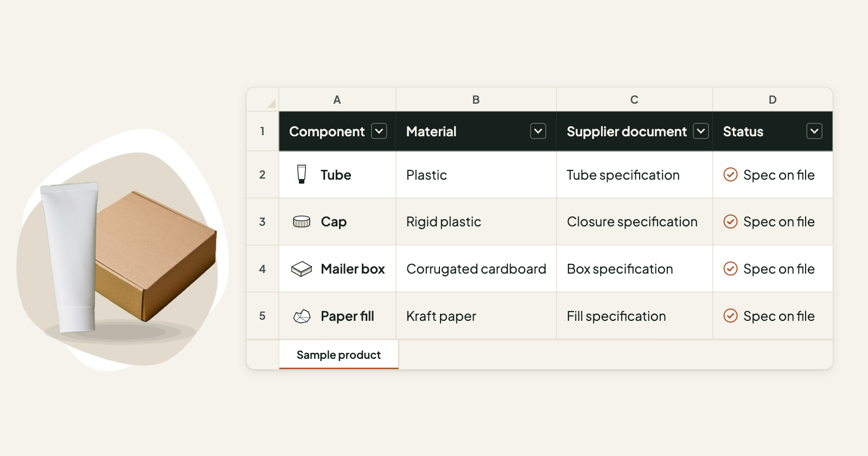Click the "Paper fill" component name
Viewport: 868px width, 456px height.
click(347, 316)
